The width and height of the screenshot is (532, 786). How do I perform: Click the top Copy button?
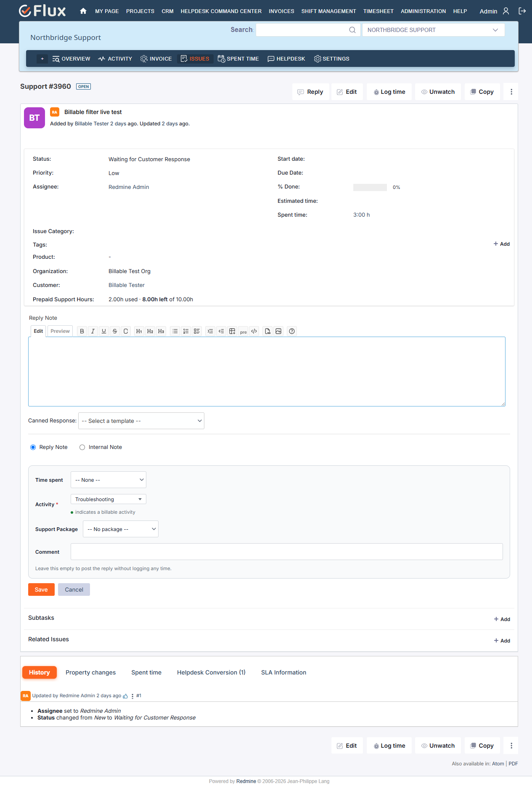[482, 92]
